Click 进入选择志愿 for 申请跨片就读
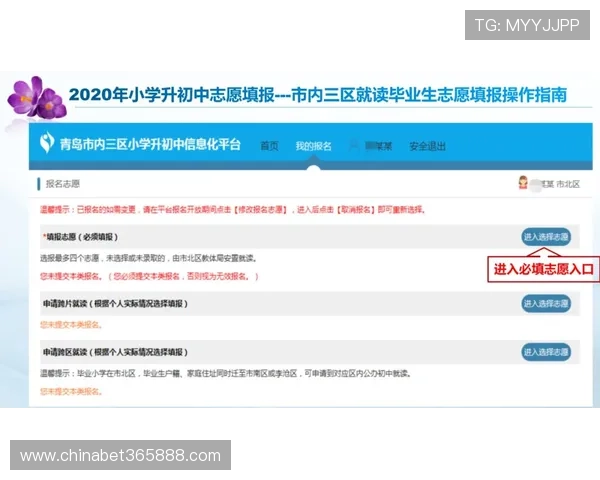 pyautogui.click(x=546, y=304)
